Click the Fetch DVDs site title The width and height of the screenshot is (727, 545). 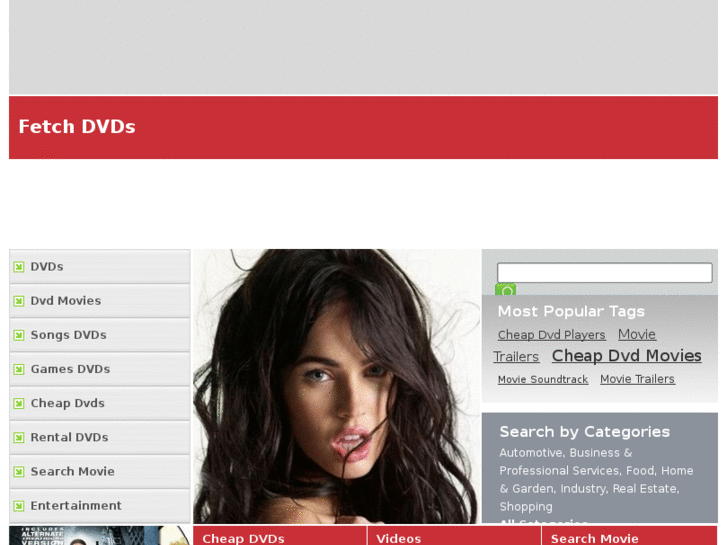(77, 127)
